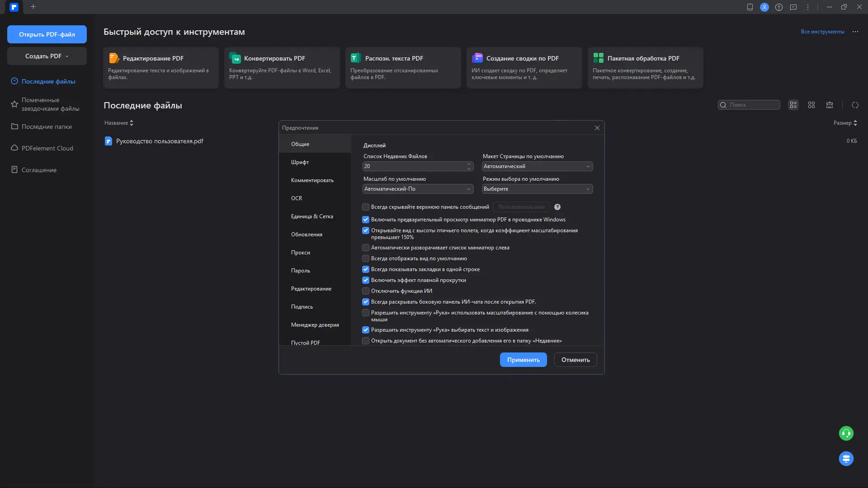
Task: Click the refresh recent files icon
Action: (855, 105)
